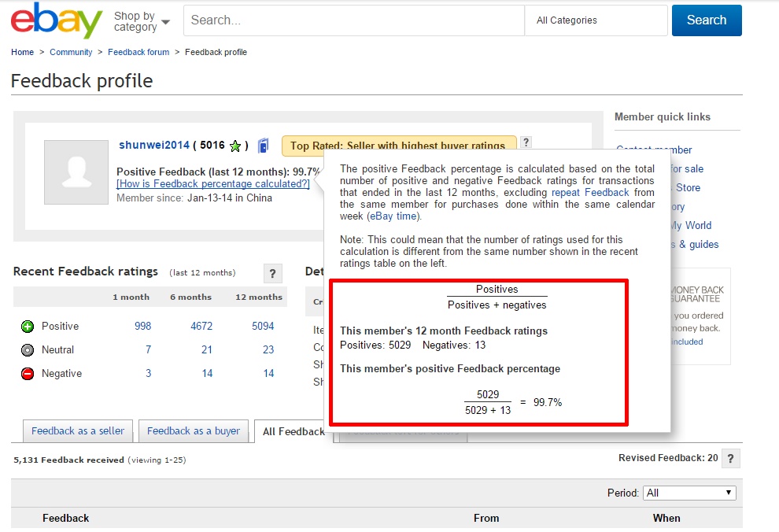779x532 pixels.
Task: Click the feedback star icon beside 5016
Action: click(x=235, y=146)
